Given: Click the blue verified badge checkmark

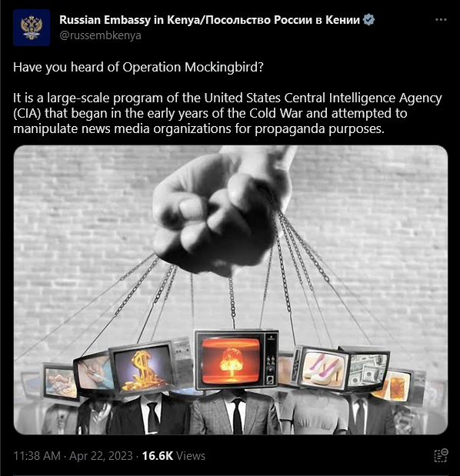Looking at the screenshot, I should pyautogui.click(x=368, y=20).
